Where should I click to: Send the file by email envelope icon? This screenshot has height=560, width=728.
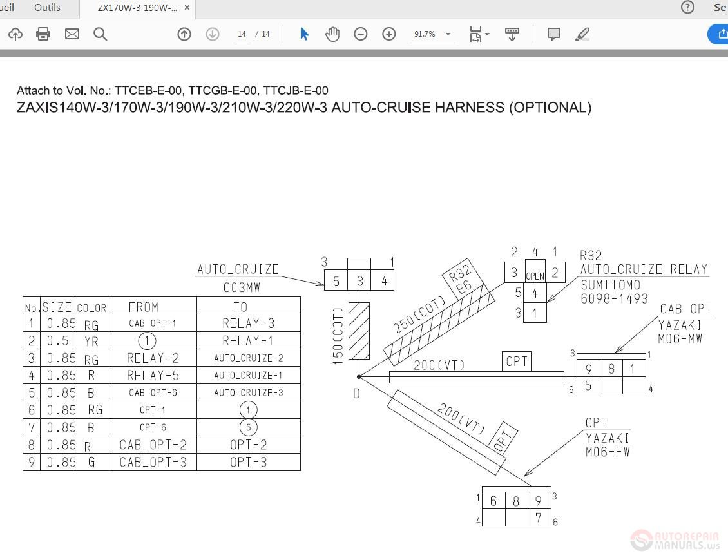pyautogui.click(x=72, y=34)
